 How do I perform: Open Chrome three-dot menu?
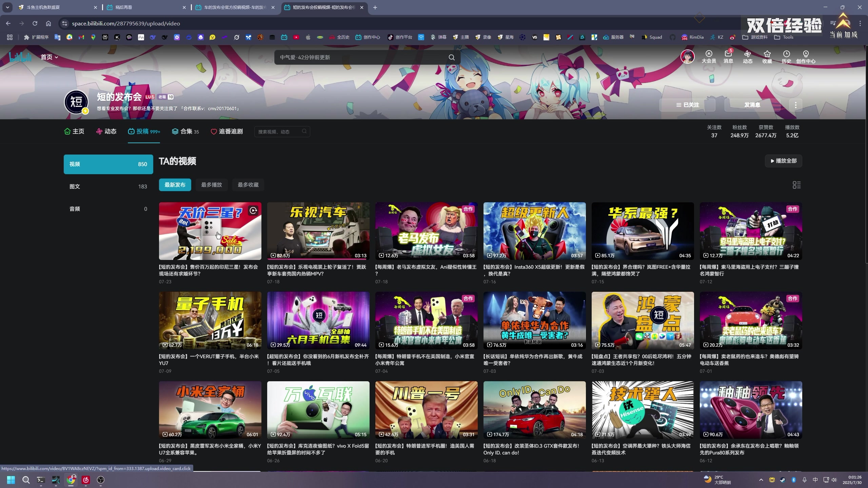coord(860,23)
